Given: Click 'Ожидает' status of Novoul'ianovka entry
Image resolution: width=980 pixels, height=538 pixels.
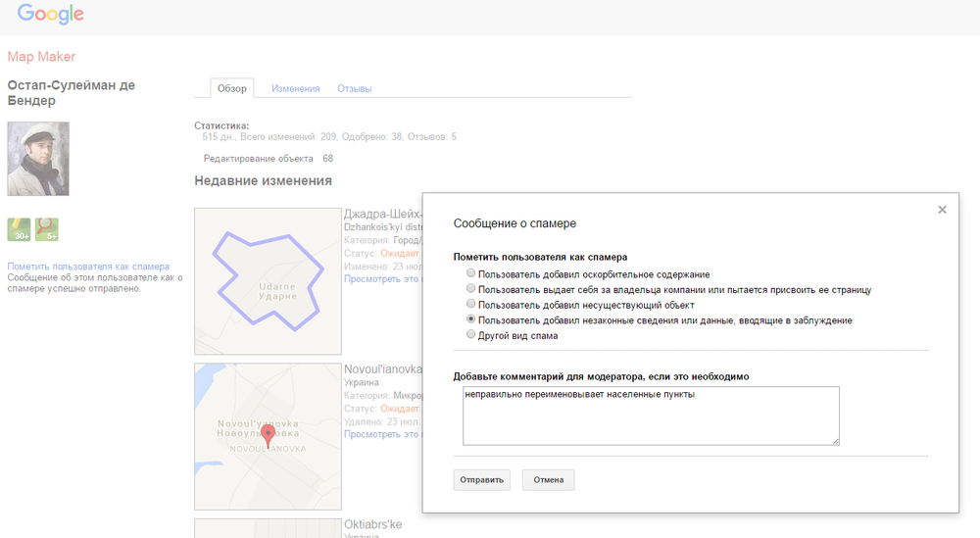Looking at the screenshot, I should point(400,408).
